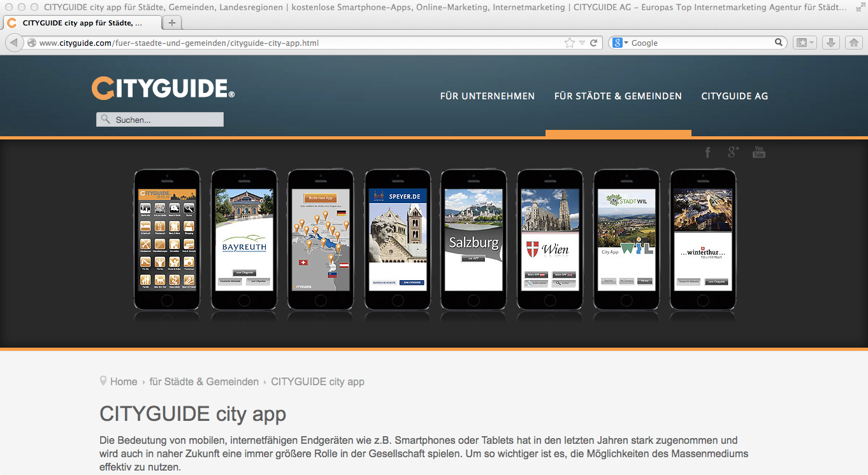Open the Google Plus icon link
Screen dimensions: 868x475
pos(733,152)
